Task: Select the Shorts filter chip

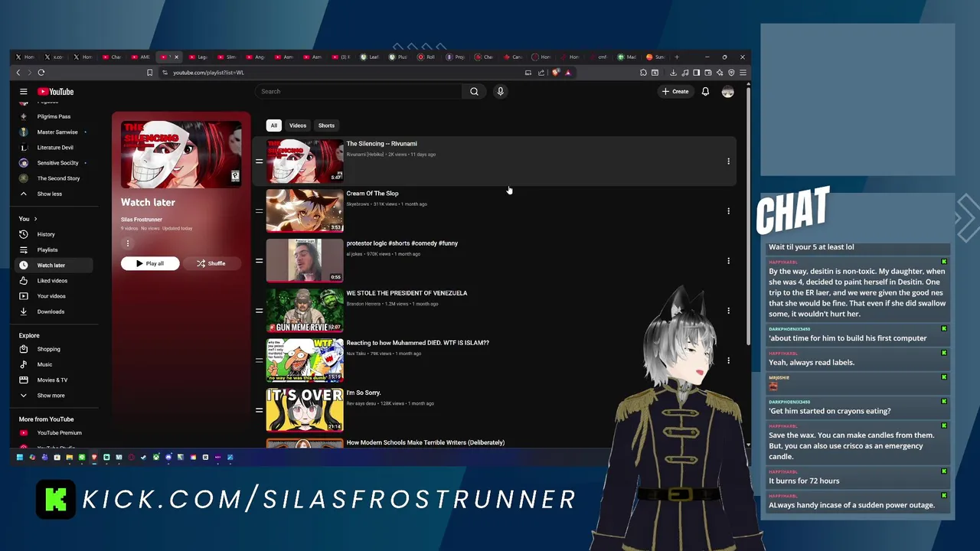Action: point(326,126)
